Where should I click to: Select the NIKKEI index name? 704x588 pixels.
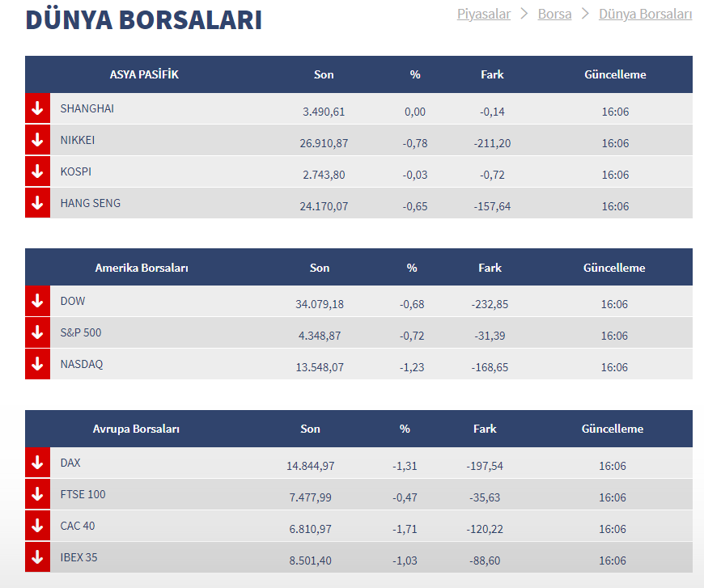[x=78, y=140]
